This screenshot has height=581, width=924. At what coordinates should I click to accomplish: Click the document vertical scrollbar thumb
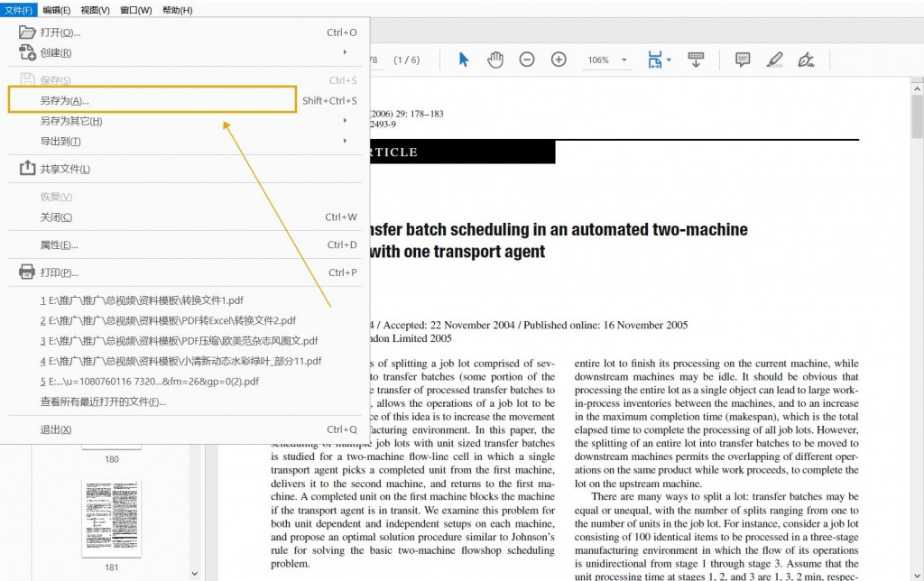[917, 116]
